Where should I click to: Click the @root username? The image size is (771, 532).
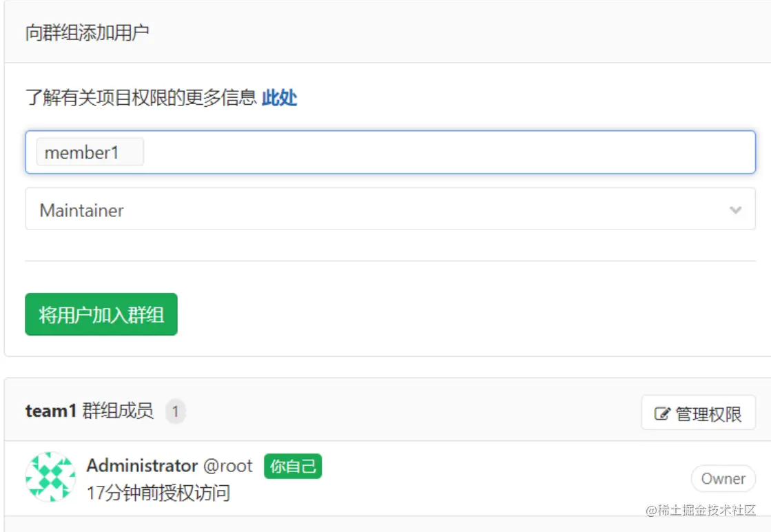click(227, 466)
